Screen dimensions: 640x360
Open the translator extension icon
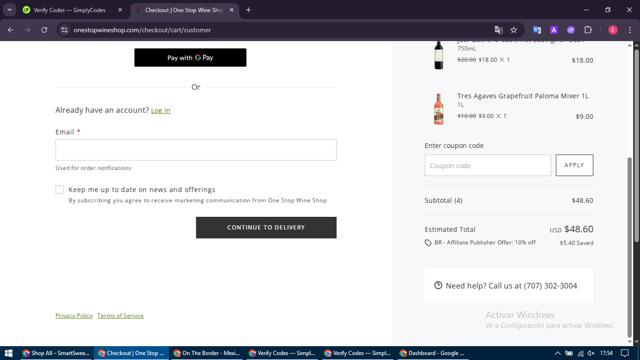(537, 30)
